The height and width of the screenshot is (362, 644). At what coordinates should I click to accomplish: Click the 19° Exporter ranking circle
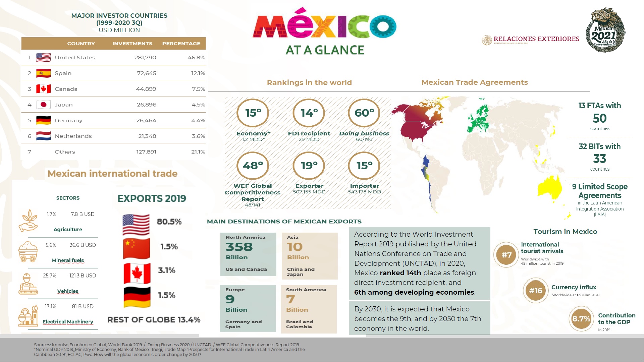(x=309, y=166)
